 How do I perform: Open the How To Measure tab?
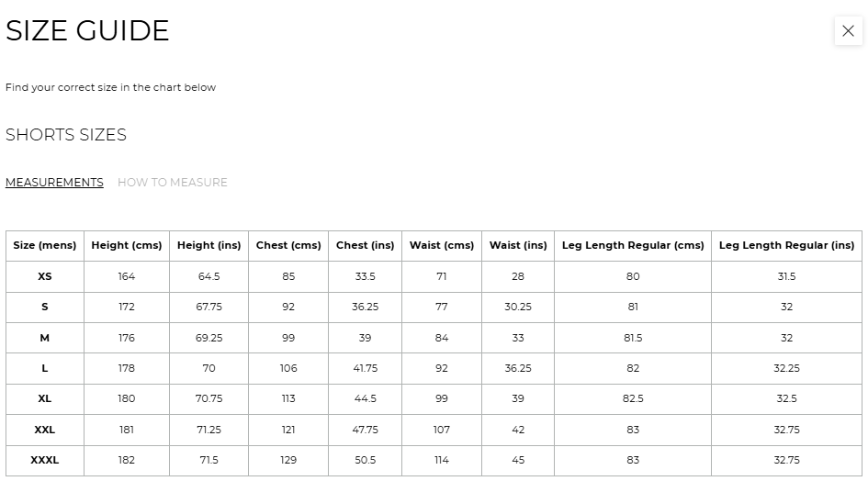(x=172, y=183)
